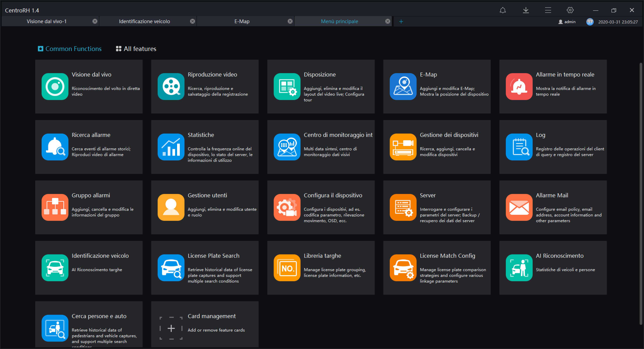Open Card management add card tile

coord(171,328)
